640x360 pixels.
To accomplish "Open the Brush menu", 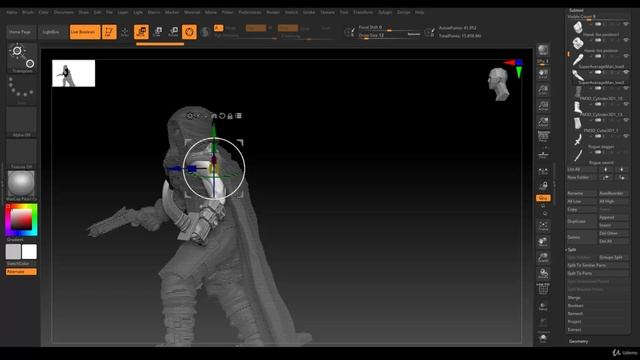I will point(28,12).
